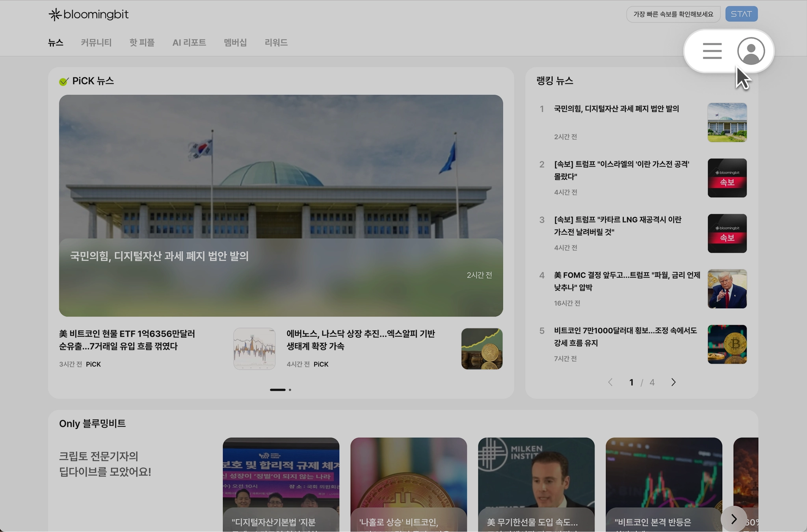807x532 pixels.
Task: Open the 커뮤니티 tab
Action: 96,43
